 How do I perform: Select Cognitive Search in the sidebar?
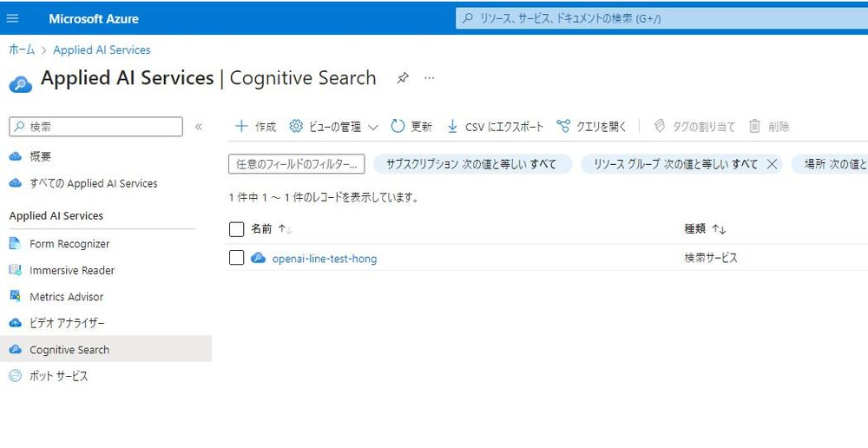point(106,349)
